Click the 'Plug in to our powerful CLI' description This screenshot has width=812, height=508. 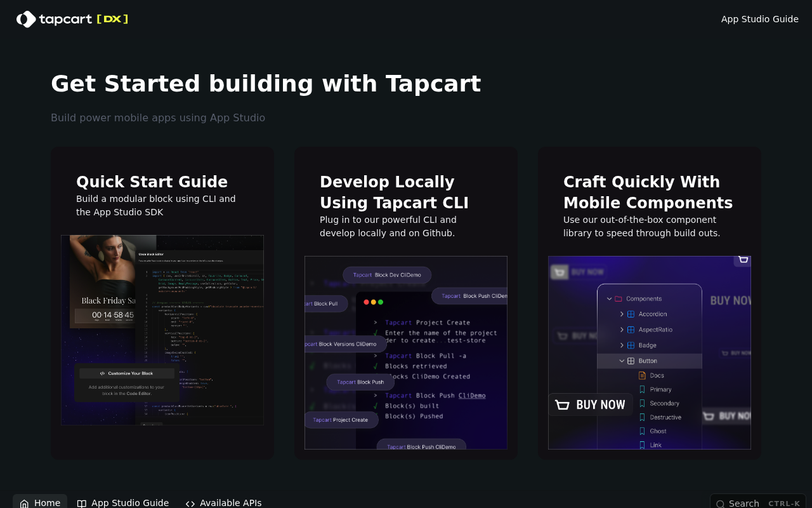388,226
